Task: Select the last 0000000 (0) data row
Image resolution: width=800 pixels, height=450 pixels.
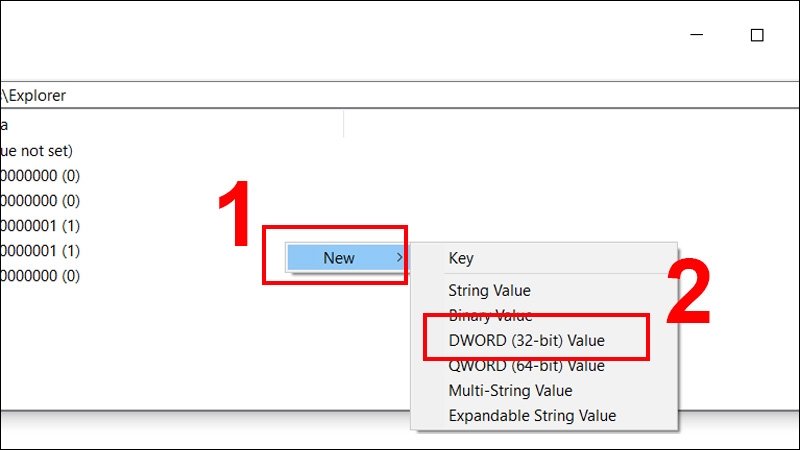Action: click(x=40, y=276)
